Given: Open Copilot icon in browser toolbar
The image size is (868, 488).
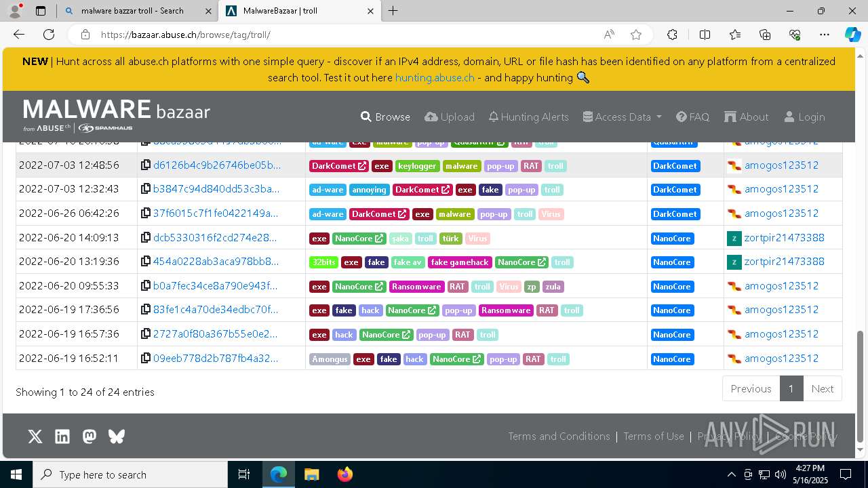Looking at the screenshot, I should click(852, 35).
